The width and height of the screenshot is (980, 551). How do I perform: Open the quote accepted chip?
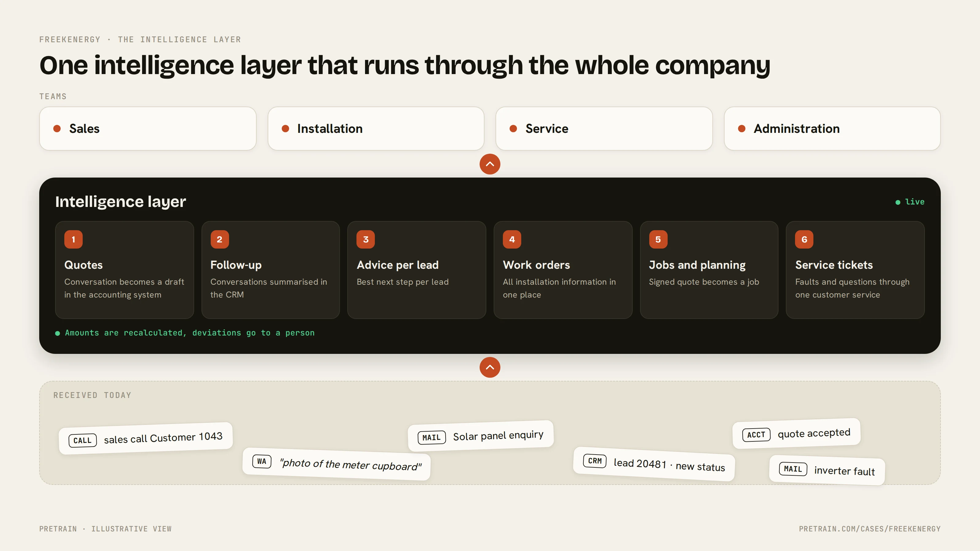click(797, 433)
